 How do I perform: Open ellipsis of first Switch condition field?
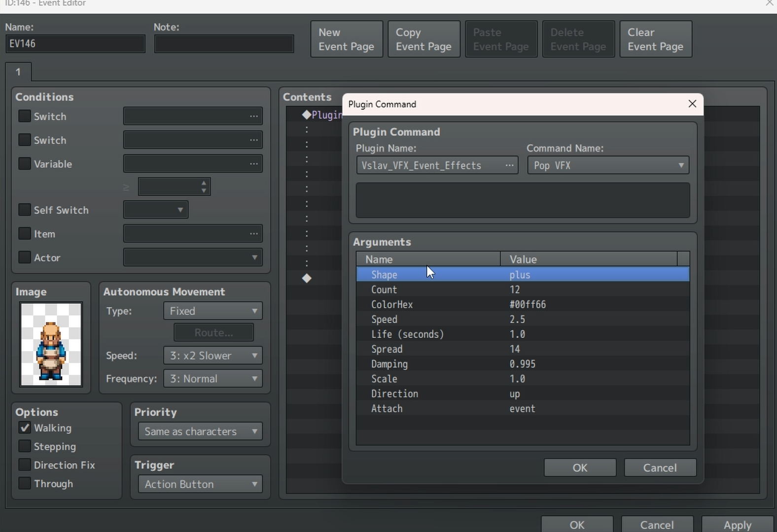pos(254,116)
